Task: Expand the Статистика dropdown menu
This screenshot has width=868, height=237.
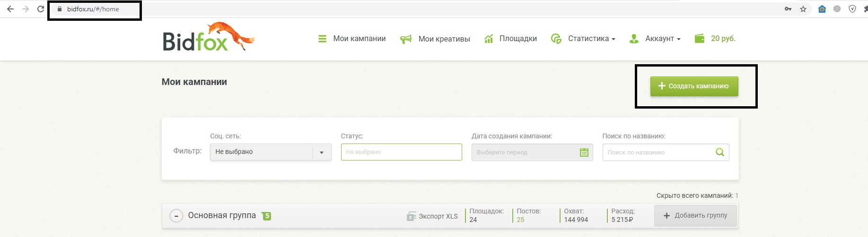Action: (x=591, y=39)
